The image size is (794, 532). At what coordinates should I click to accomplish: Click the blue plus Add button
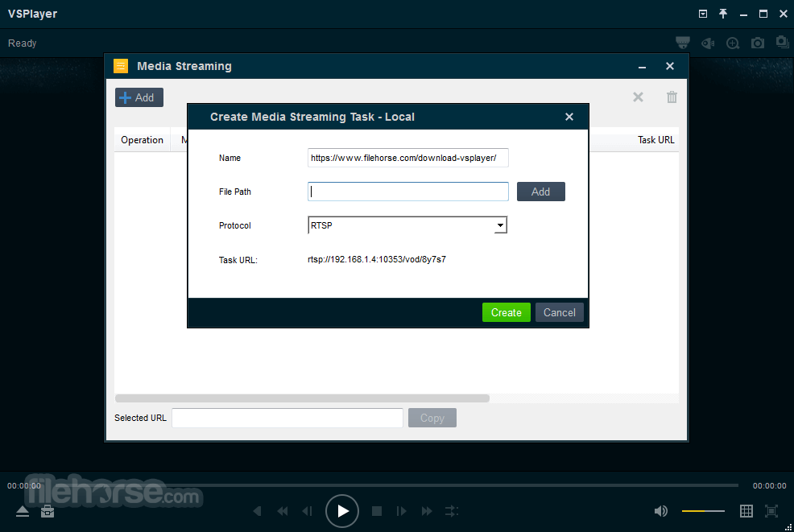pyautogui.click(x=139, y=97)
